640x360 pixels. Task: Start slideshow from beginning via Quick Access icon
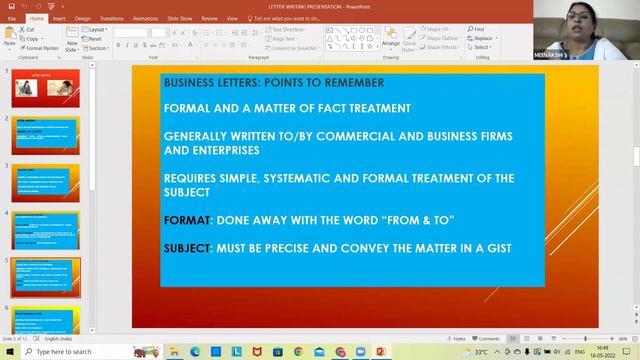click(x=51, y=7)
